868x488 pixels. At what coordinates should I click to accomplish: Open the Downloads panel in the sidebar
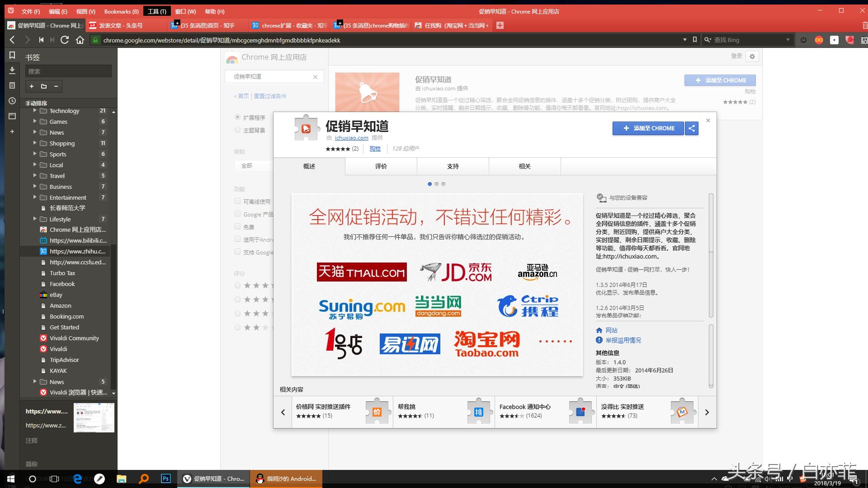point(13,71)
